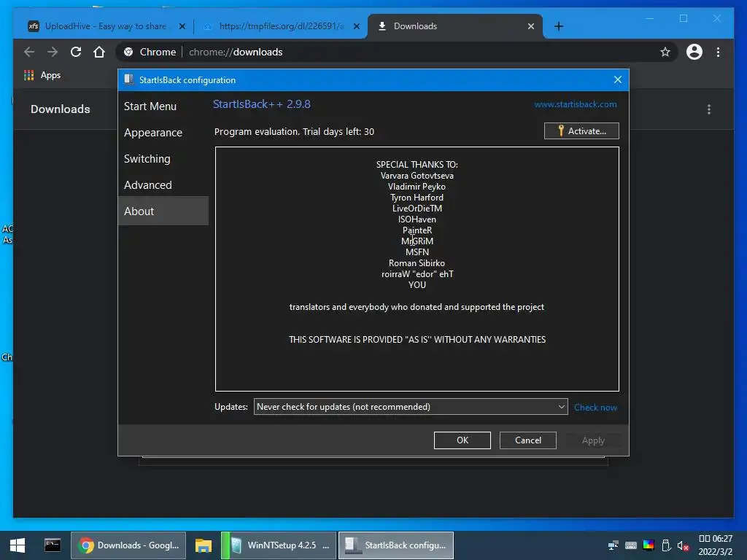Click the network tray icon
This screenshot has width=747, height=560.
613,545
